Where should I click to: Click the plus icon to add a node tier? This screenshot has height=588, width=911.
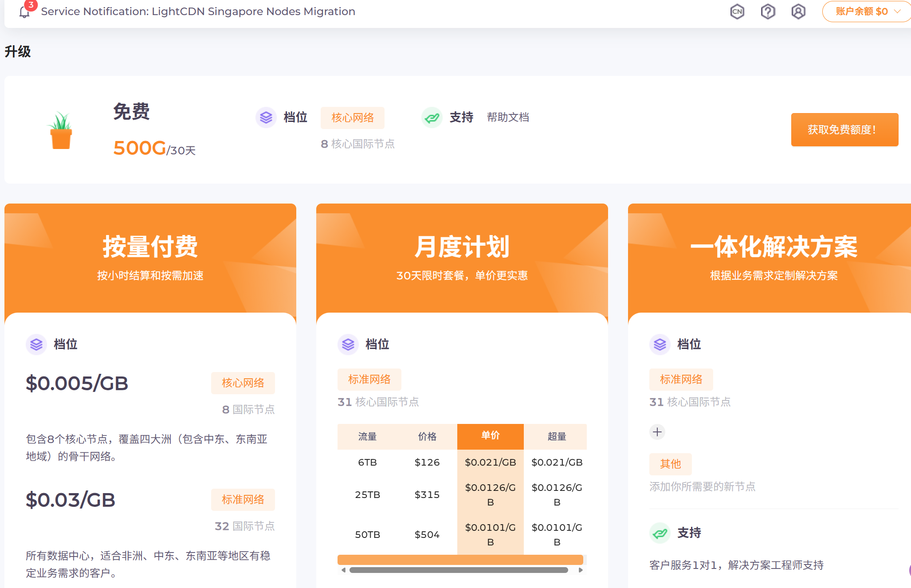point(657,432)
